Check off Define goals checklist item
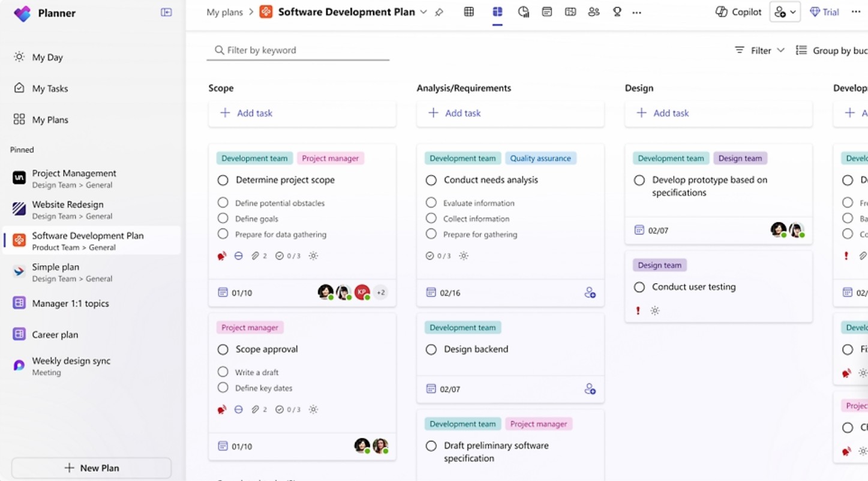Screen dimensions: 868x481 (223, 218)
